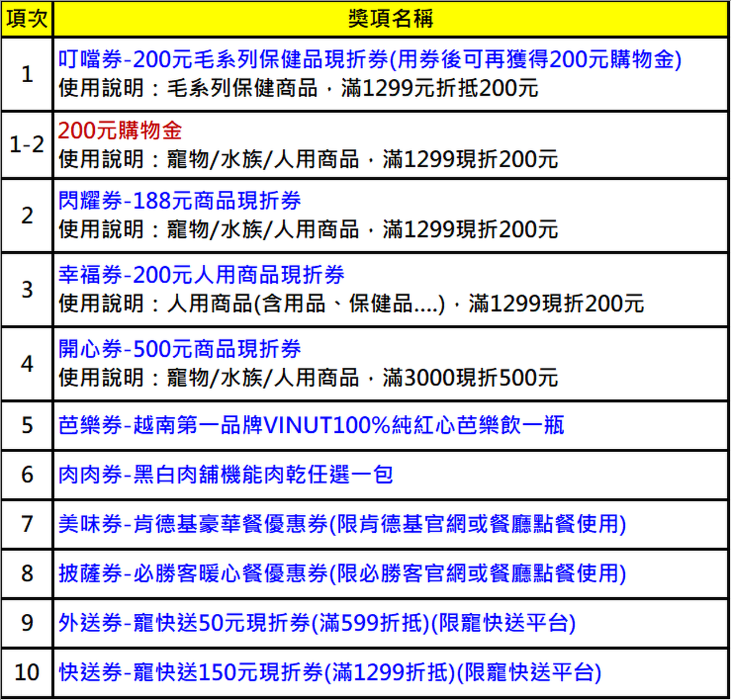Select the row number 5 cell
The height and width of the screenshot is (700, 731).
27,425
